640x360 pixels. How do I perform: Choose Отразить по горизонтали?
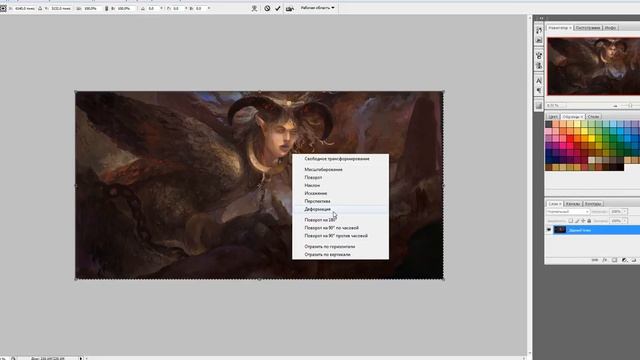coord(330,247)
